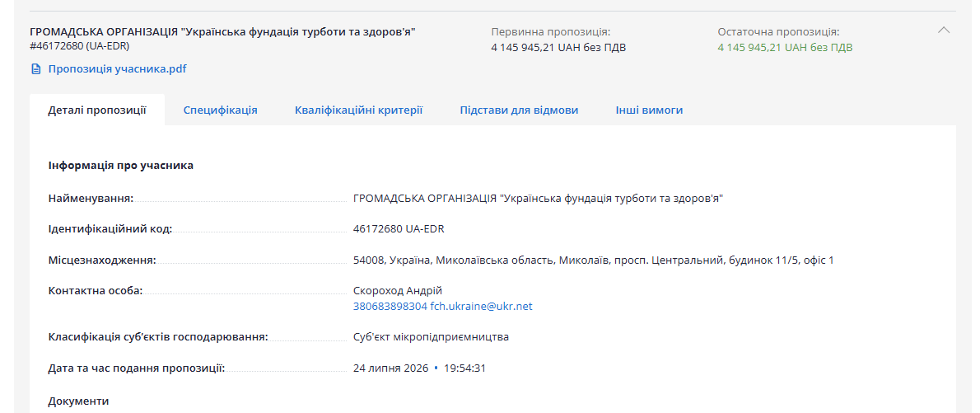Viewport: 980px width, 413px height.
Task: Click the phone number 380683898304
Action: coord(390,307)
